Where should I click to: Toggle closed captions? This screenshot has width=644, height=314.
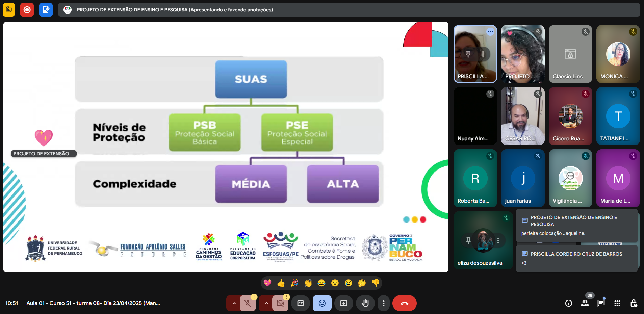[301, 303]
